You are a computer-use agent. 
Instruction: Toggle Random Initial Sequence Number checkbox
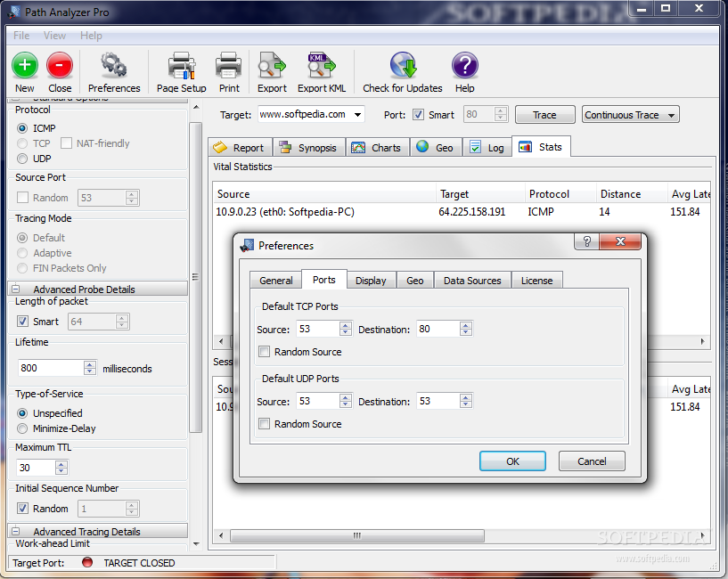22,509
